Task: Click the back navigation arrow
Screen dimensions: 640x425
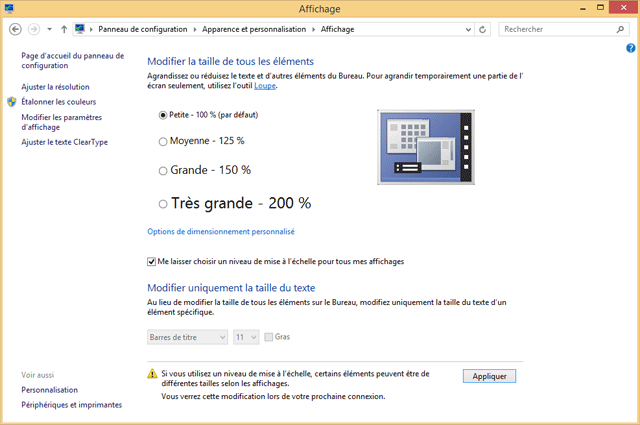Action: click(x=14, y=30)
